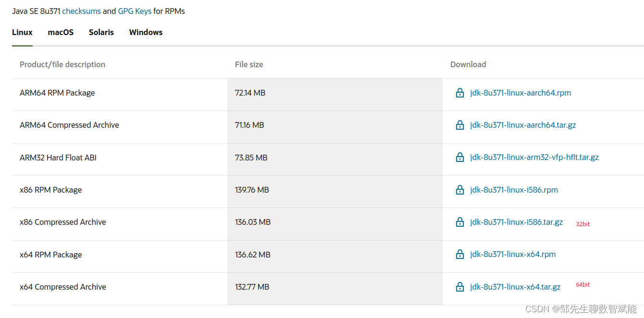Download jdk-8u371-linux-arm32-vfp-hflt.tar.gz
The width and height of the screenshot is (644, 318).
tap(534, 157)
